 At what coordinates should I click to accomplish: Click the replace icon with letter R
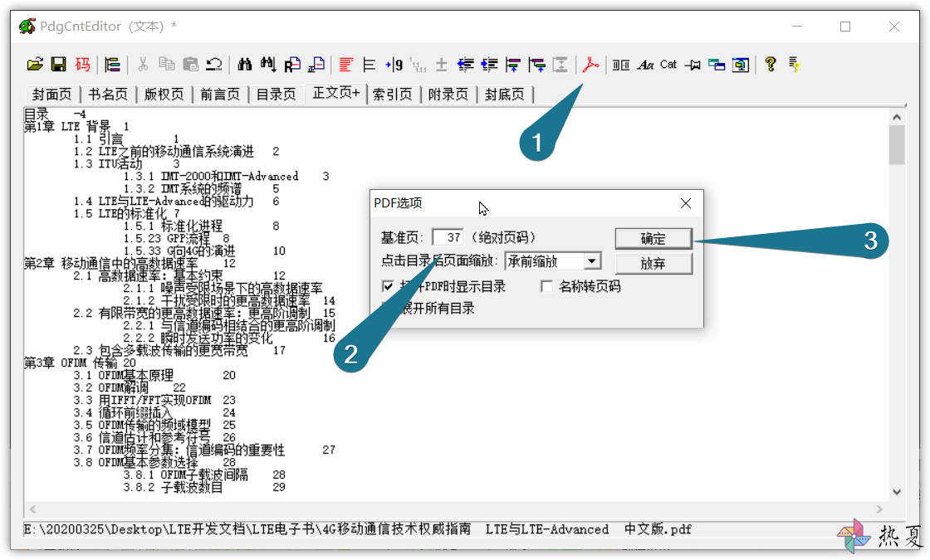pyautogui.click(x=292, y=64)
